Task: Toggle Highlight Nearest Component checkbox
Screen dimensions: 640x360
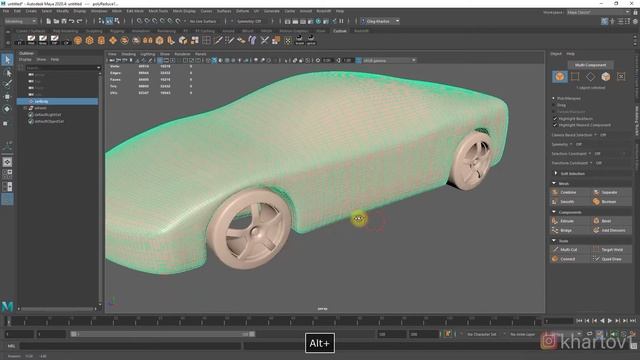Action: click(x=555, y=125)
